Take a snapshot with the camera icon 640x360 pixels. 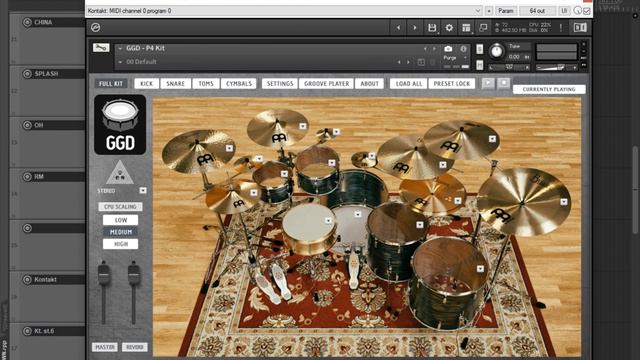tap(448, 49)
